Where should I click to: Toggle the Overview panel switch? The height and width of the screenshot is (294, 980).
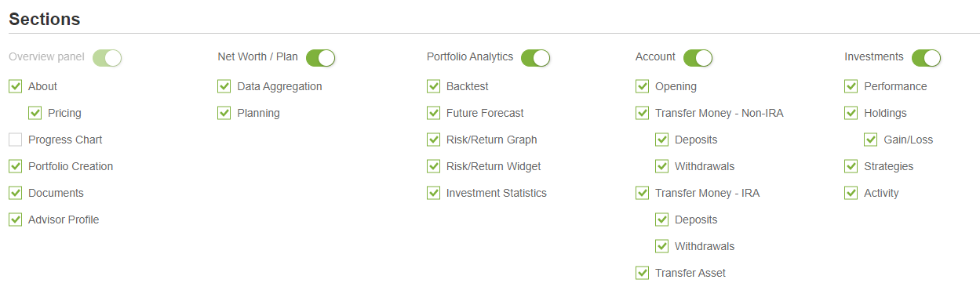click(107, 58)
